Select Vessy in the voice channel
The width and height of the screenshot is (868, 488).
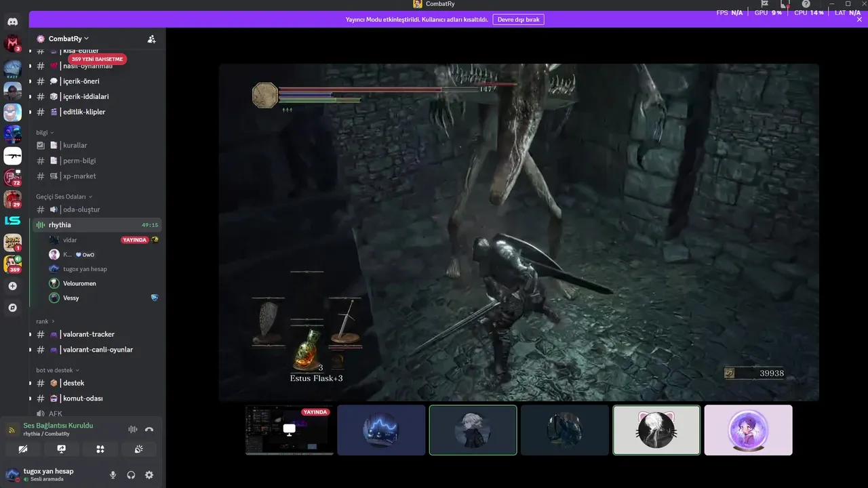(103, 298)
